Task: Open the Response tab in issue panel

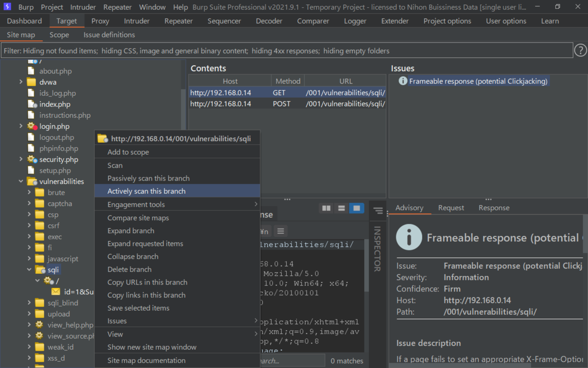Action: tap(494, 208)
